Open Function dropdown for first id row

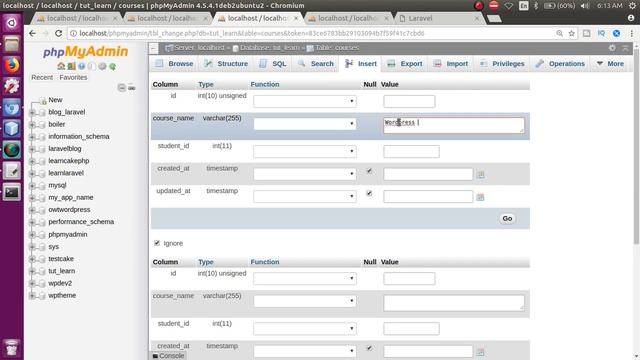point(304,101)
